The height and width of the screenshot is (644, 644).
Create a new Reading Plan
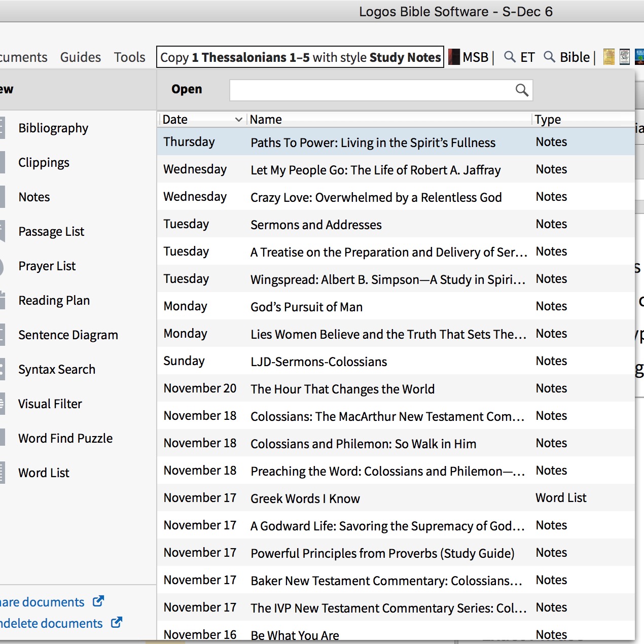point(54,301)
